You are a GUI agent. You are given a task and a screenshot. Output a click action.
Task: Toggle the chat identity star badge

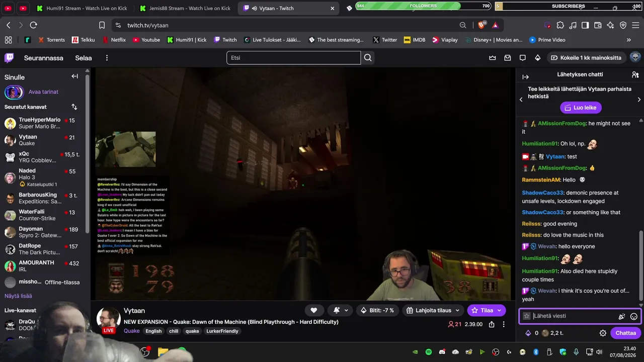click(x=527, y=316)
